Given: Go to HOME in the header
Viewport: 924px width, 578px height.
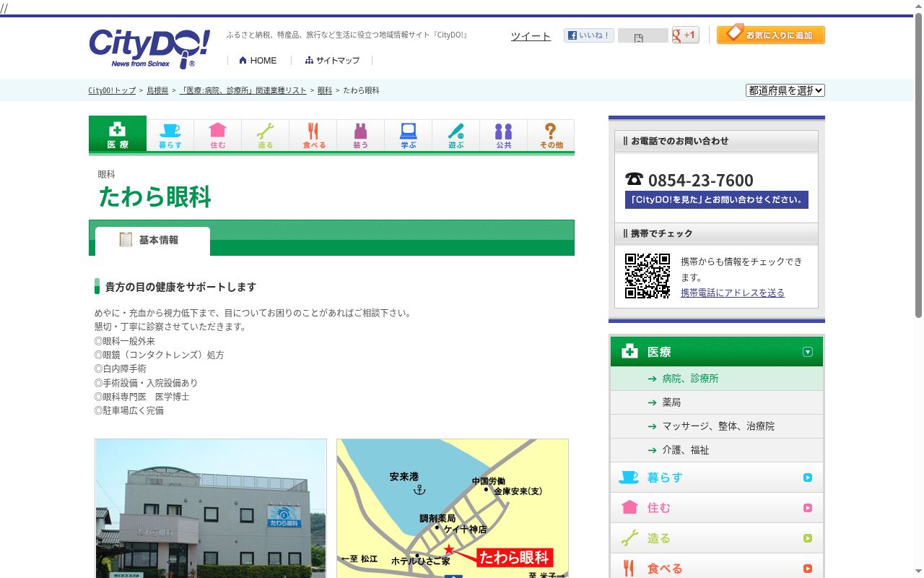Looking at the screenshot, I should click(x=258, y=61).
